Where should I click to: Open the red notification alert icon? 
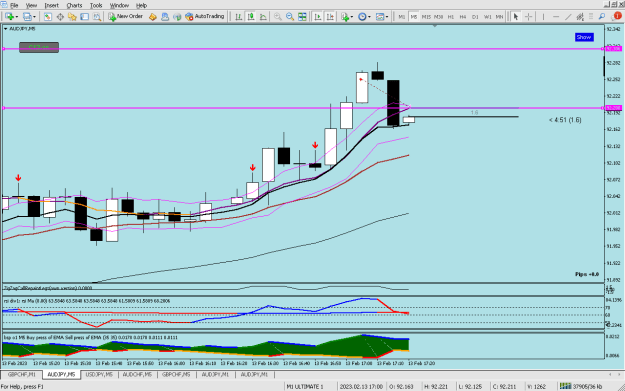click(x=617, y=16)
